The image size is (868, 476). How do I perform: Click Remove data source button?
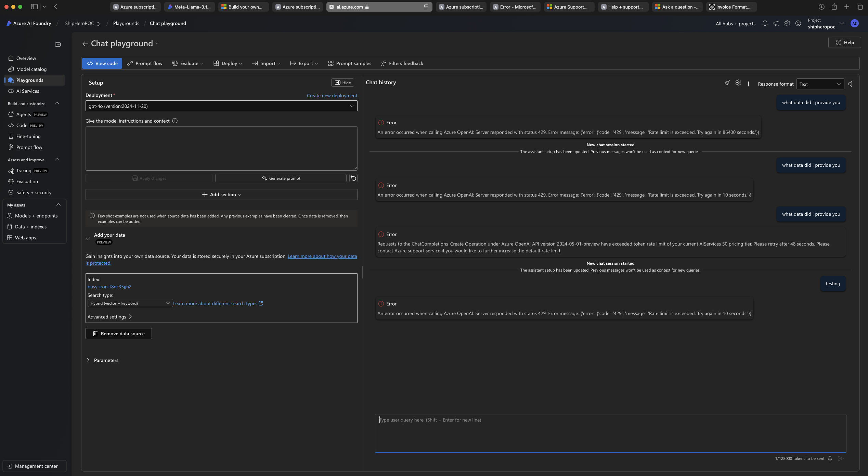(x=119, y=334)
